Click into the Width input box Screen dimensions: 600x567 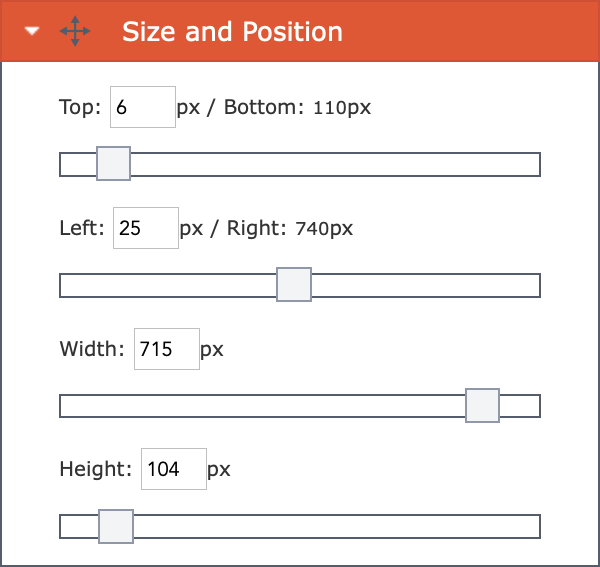pyautogui.click(x=167, y=349)
